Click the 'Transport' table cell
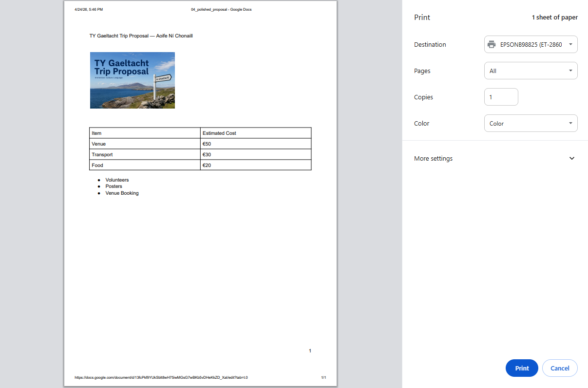Image resolution: width=588 pixels, height=388 pixels. click(145, 154)
